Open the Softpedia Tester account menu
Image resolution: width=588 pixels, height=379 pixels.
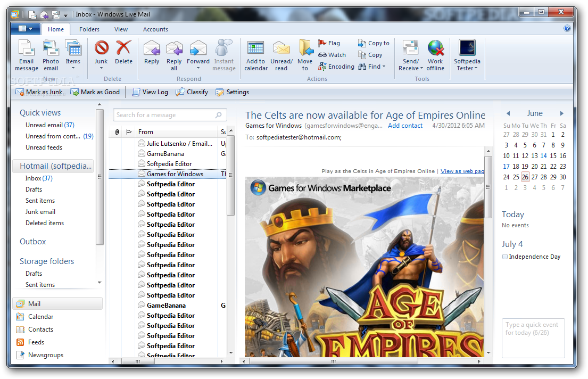(x=467, y=55)
